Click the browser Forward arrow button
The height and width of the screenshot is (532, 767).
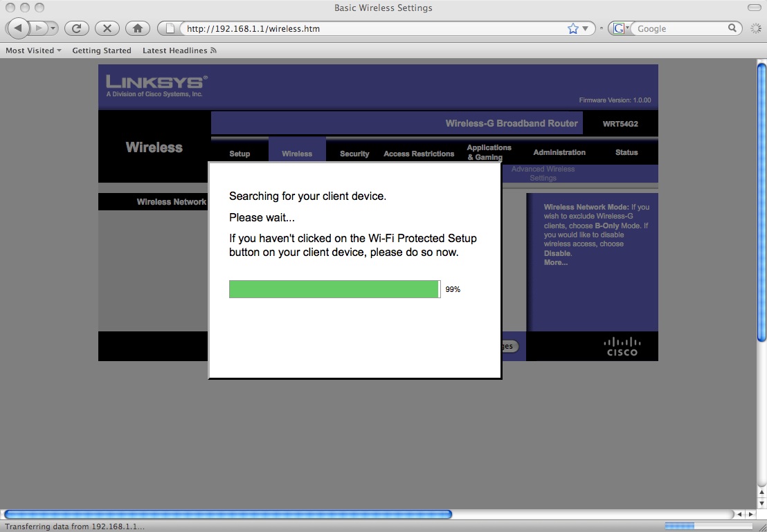(39, 28)
